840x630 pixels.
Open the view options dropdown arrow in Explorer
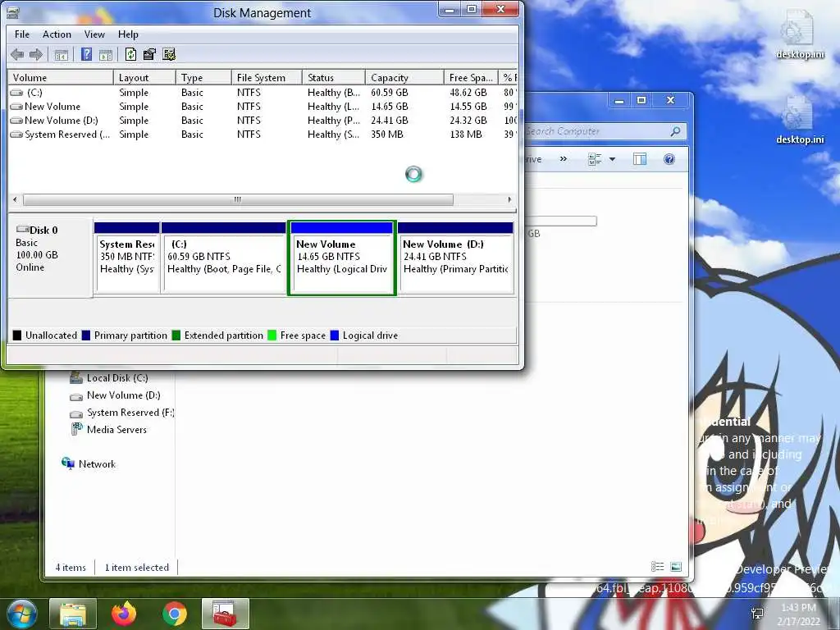(x=612, y=159)
